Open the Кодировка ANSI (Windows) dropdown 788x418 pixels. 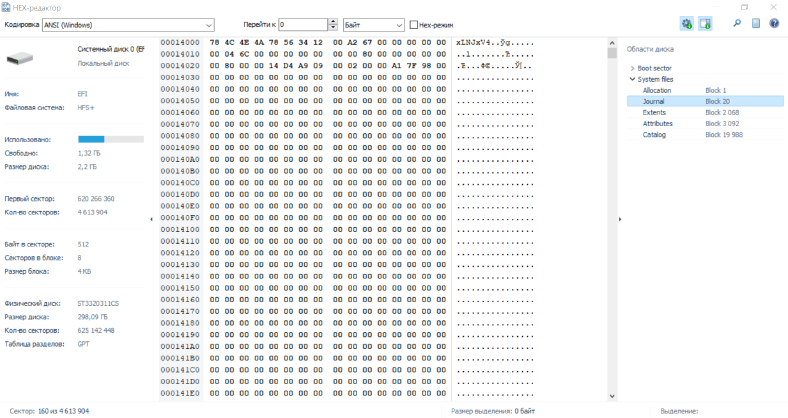(x=128, y=25)
